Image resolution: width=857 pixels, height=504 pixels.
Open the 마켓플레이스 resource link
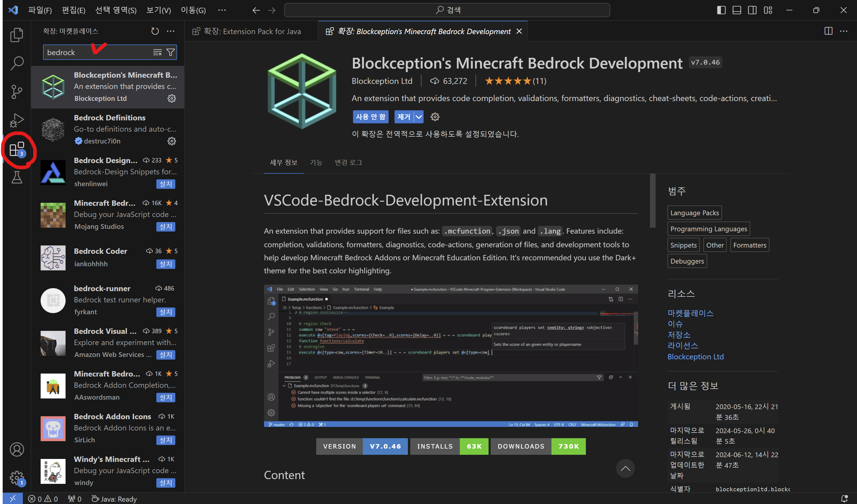(x=690, y=313)
